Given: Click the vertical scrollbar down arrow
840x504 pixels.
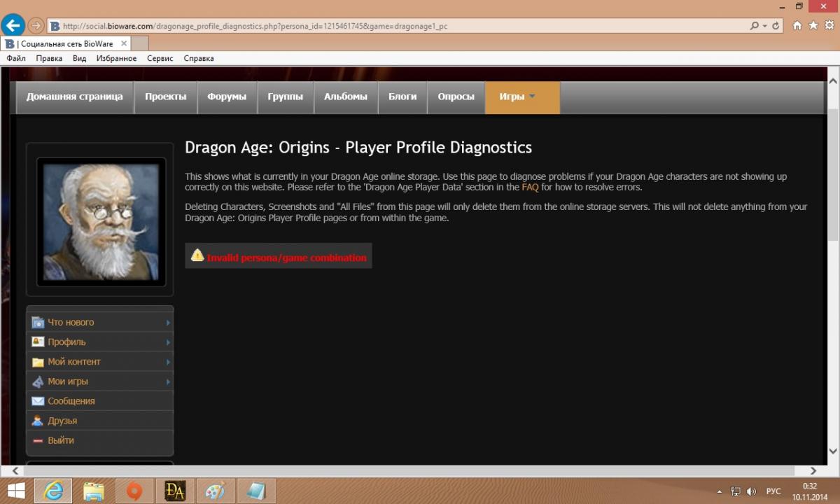Looking at the screenshot, I should (x=833, y=451).
